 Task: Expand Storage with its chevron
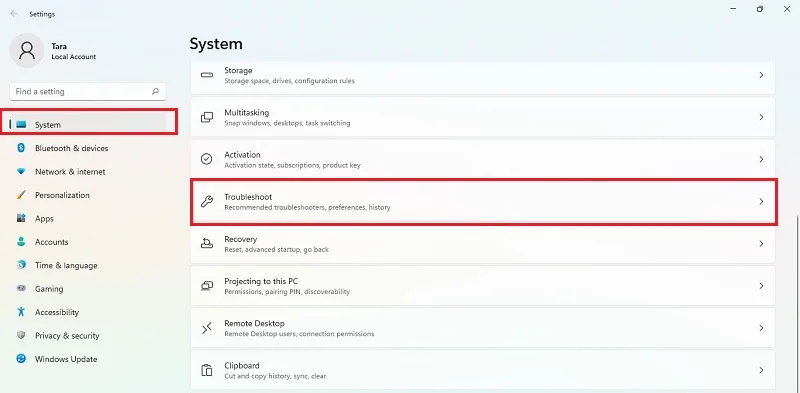761,75
